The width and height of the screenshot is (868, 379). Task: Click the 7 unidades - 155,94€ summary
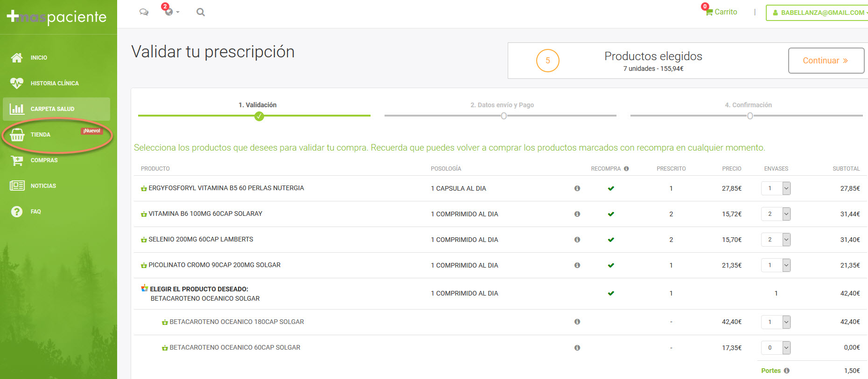(x=653, y=69)
